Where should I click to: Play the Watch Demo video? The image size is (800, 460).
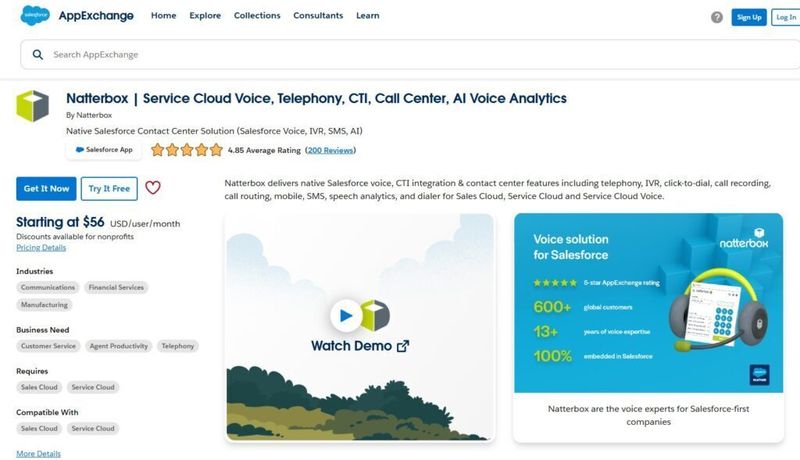tap(346, 315)
